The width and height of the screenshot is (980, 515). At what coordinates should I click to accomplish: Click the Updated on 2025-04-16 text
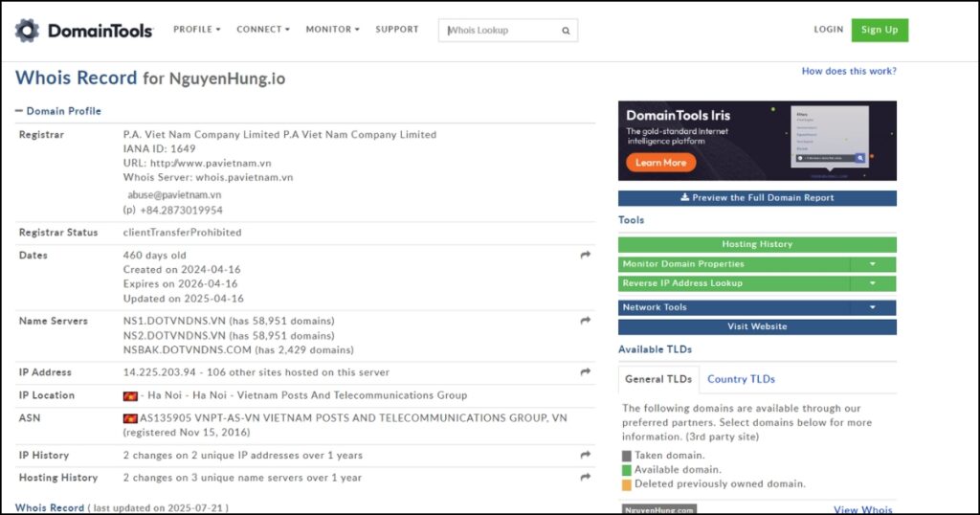[184, 299]
